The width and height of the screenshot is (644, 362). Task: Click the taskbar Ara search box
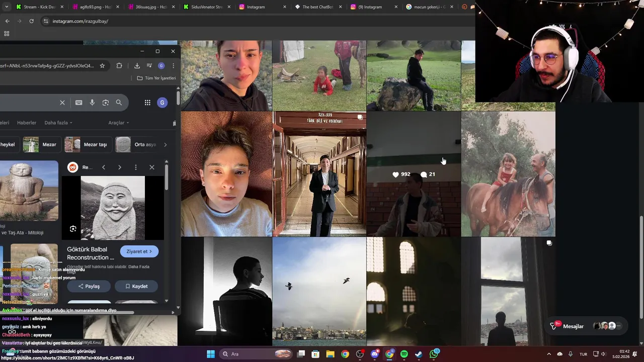point(255,354)
